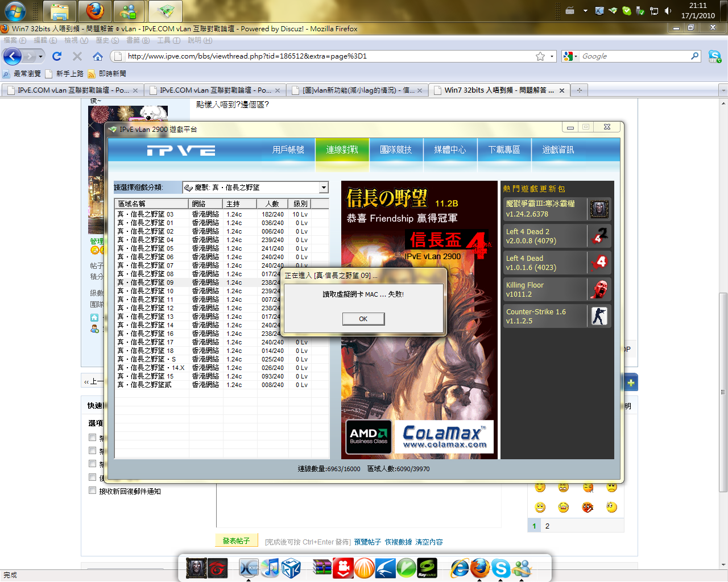Open volume control from the system tray
Screen dimensions: 728x582
(668, 11)
